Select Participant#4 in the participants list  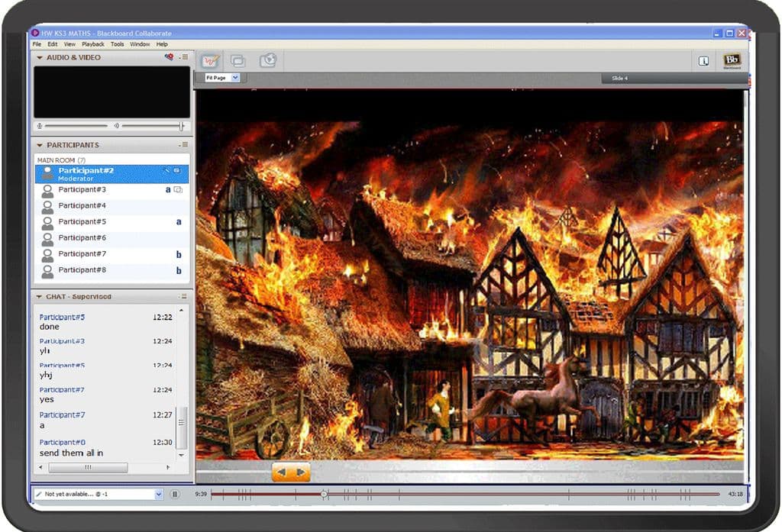(x=111, y=206)
